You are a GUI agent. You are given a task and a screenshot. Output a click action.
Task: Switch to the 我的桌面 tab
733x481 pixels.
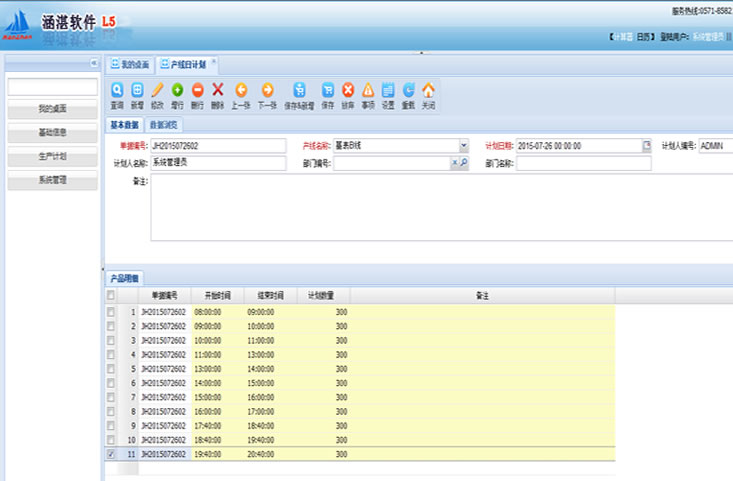coord(130,65)
